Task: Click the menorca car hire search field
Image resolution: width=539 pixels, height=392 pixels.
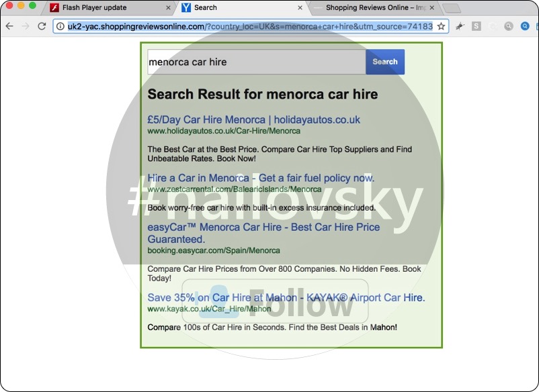Action: click(256, 62)
